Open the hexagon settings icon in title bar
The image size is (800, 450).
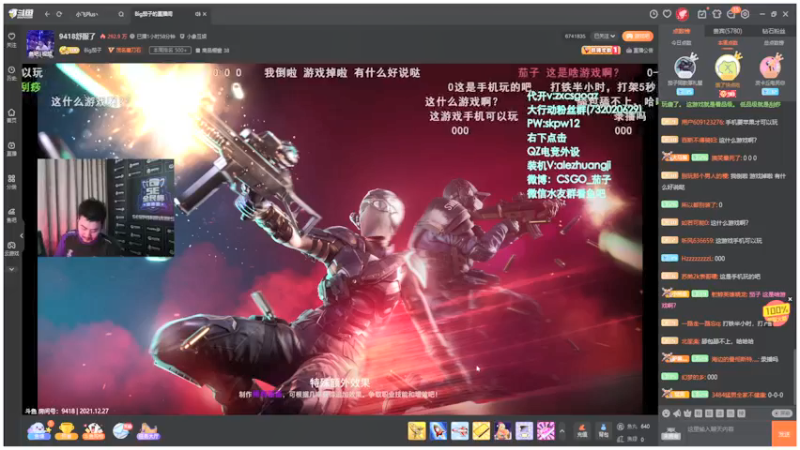point(745,14)
